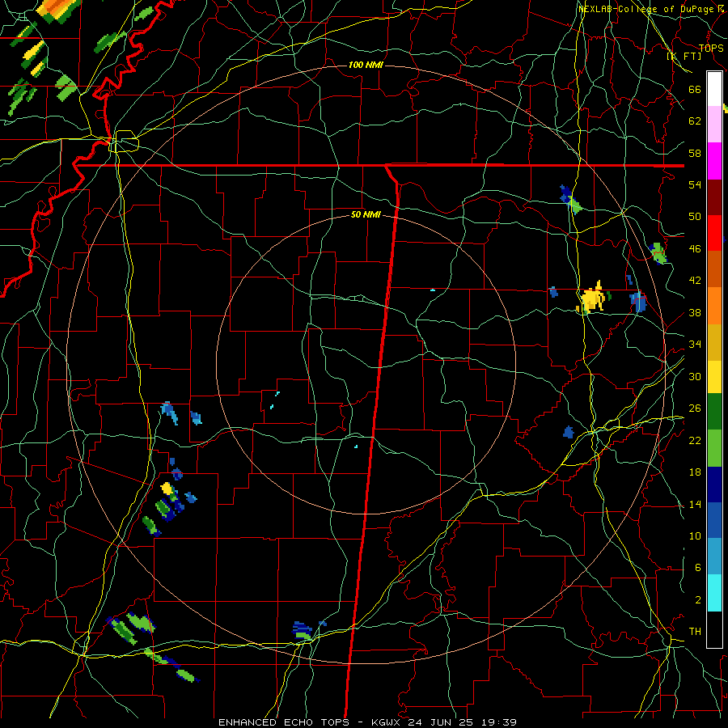Click the "46" legend value
Viewport: 728px width, 728px height.
[695, 249]
